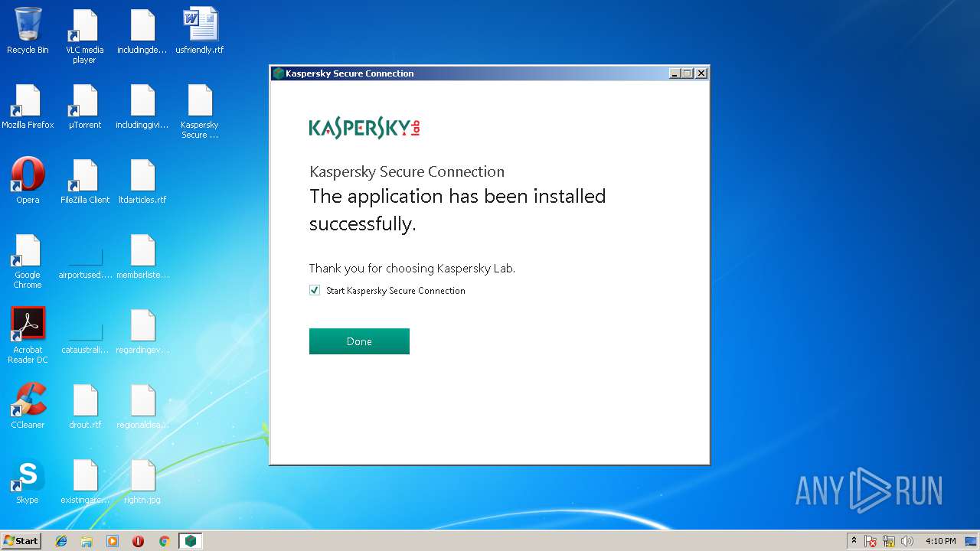Select the memberliste file icon
The image size is (980, 551).
(x=142, y=256)
